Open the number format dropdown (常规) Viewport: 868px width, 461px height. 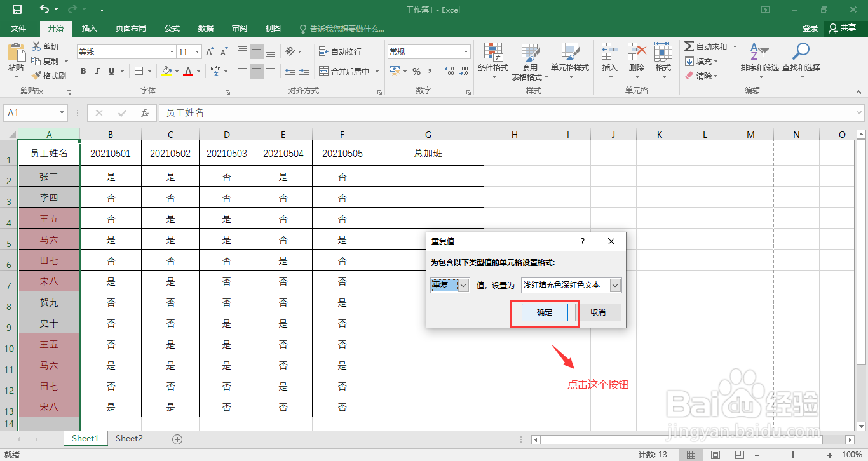click(x=466, y=52)
